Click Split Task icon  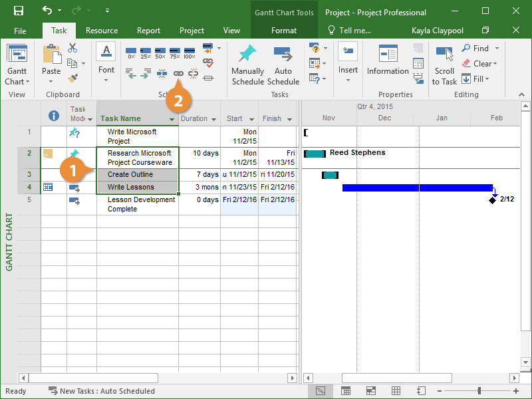coord(162,74)
